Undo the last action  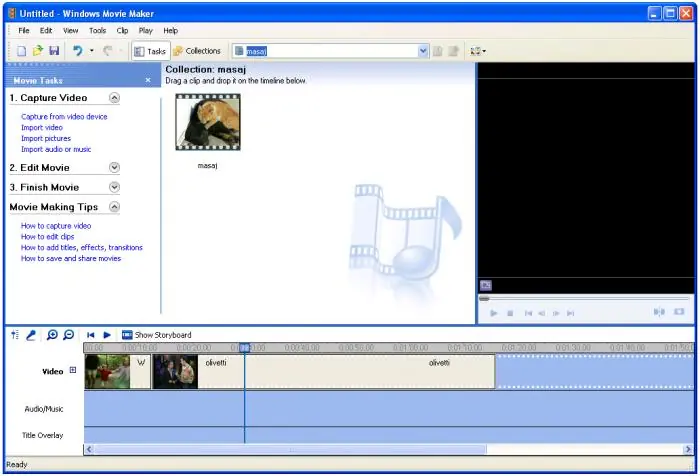click(x=78, y=51)
